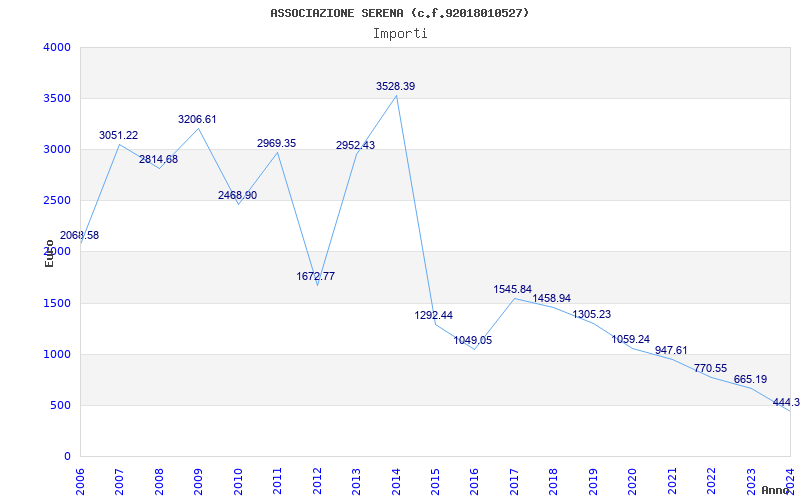Click the Importi subtitle
The image size is (800, 500).
[x=400, y=34]
